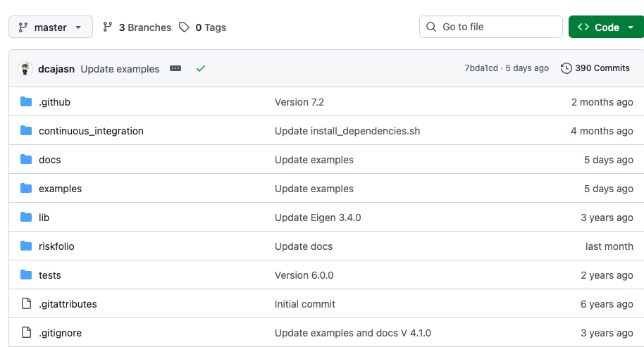Open commit message Update Eigen 3.4.0

coord(318,217)
